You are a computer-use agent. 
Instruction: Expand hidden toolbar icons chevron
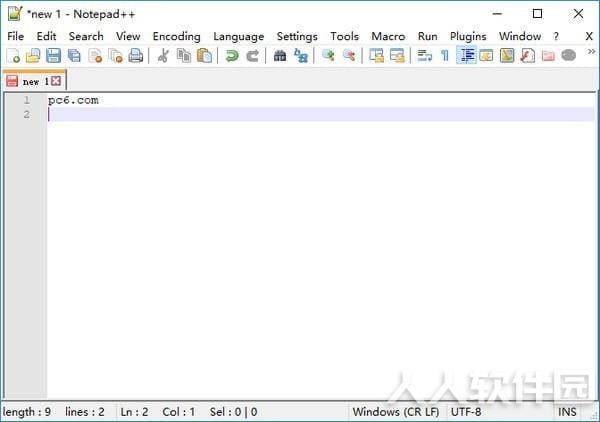pyautogui.click(x=592, y=52)
